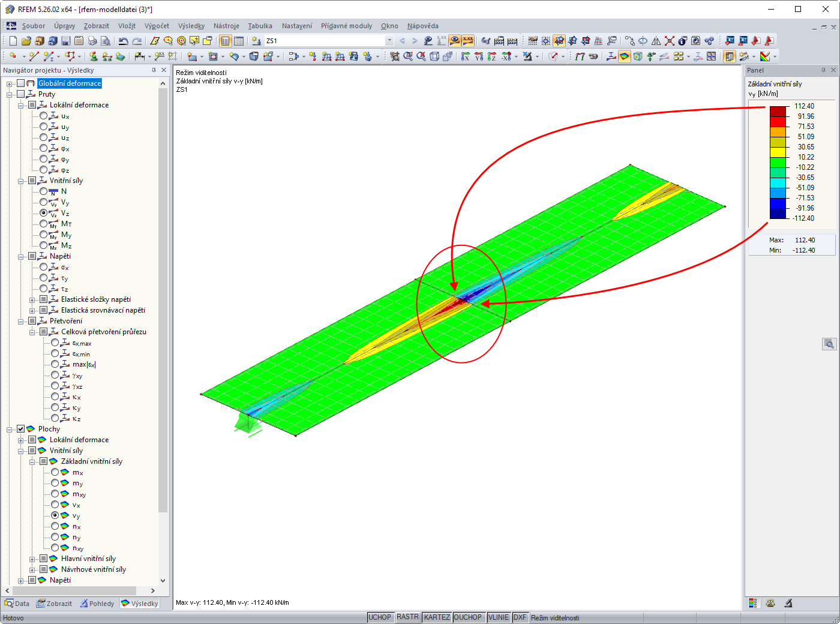840x624 pixels.
Task: Select the N internal force radio button
Action: (44, 191)
